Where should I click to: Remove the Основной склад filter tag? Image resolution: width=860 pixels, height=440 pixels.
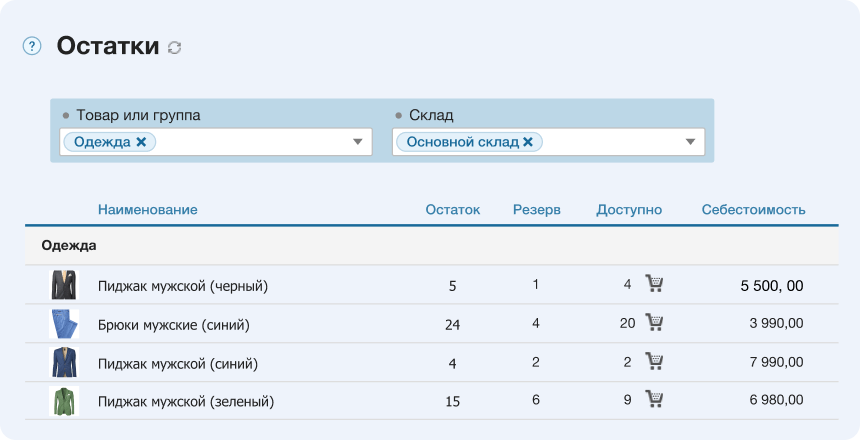click(x=528, y=142)
